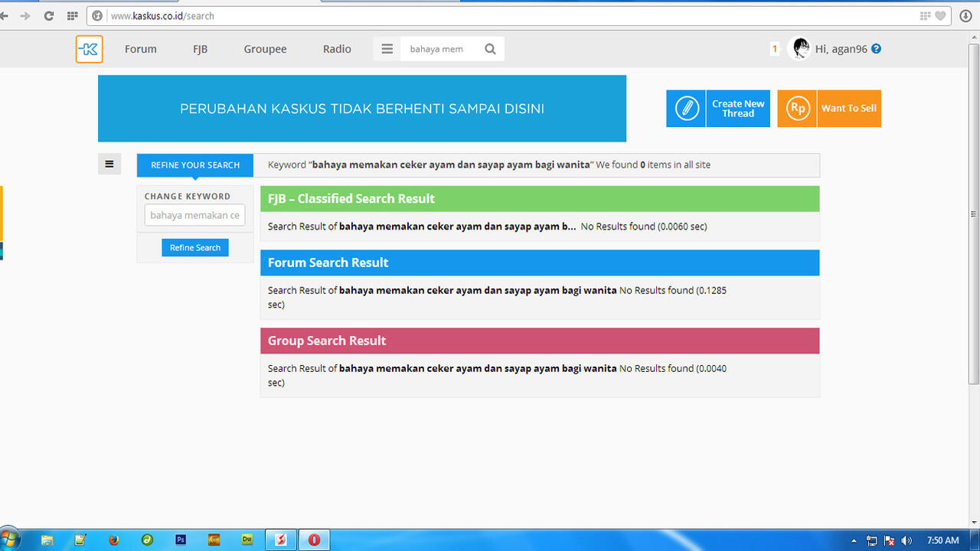Open the Forum menu
The width and height of the screenshot is (980, 551).
coord(141,49)
